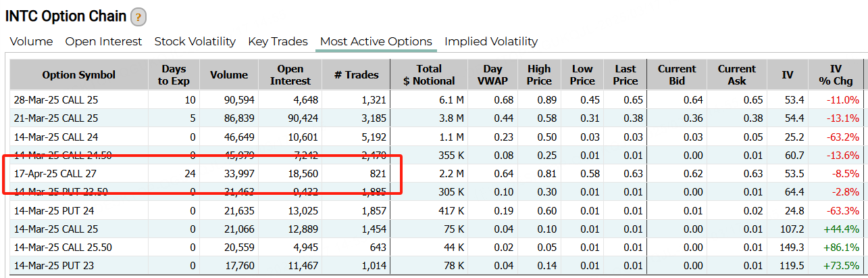Select the Stock Volatility tab
The image size is (868, 278).
195,41
